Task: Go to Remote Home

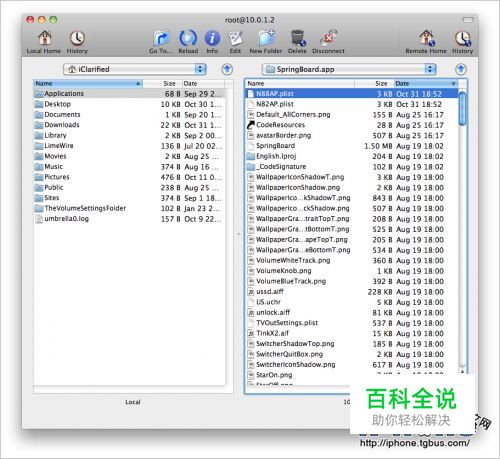Action: 426,42
